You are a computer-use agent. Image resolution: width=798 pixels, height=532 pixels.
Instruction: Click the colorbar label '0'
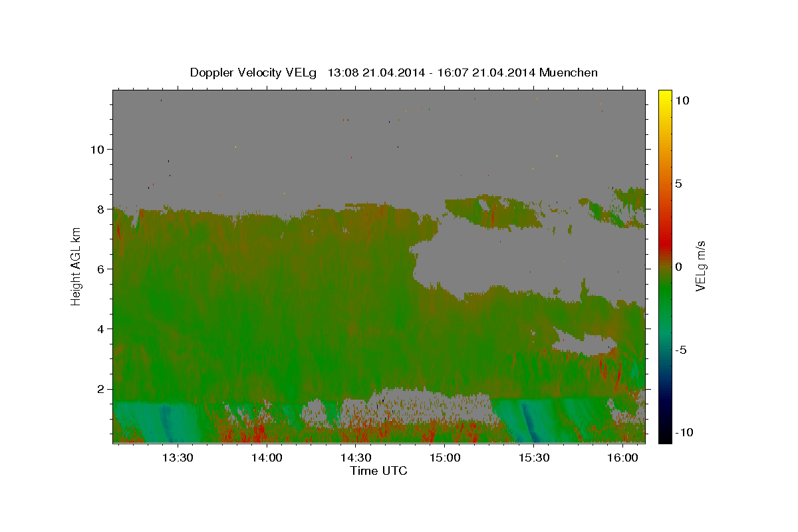678,267
